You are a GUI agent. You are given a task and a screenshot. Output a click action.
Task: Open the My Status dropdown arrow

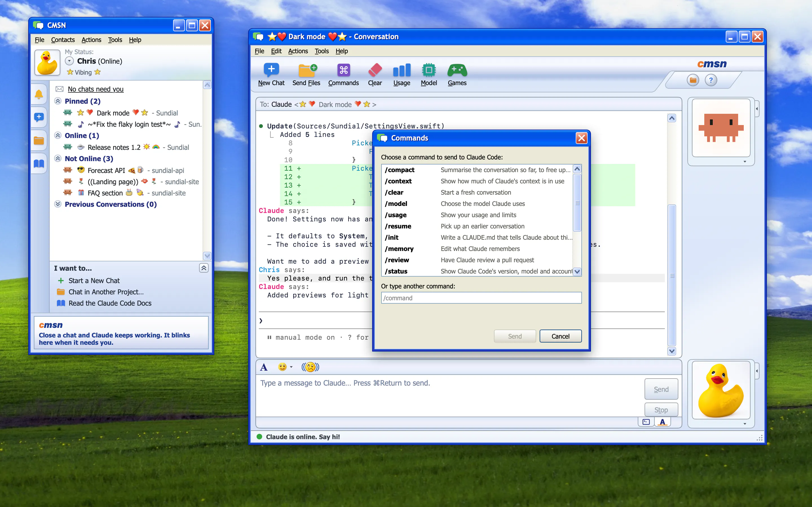pos(69,61)
